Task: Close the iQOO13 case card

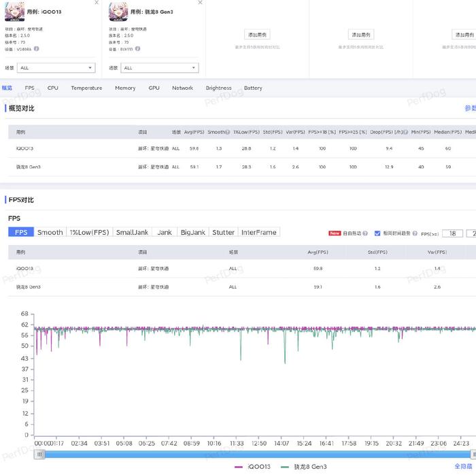Action: tap(97, 3)
